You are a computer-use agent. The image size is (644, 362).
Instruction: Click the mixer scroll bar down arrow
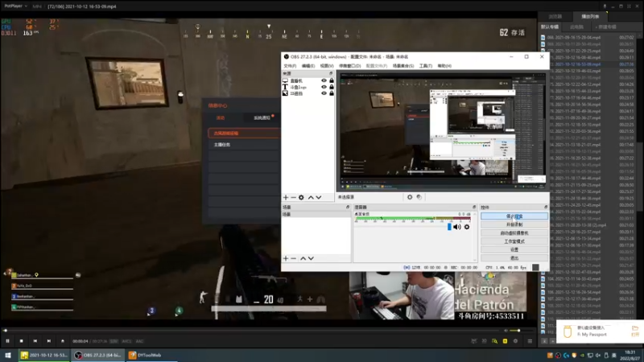(475, 260)
